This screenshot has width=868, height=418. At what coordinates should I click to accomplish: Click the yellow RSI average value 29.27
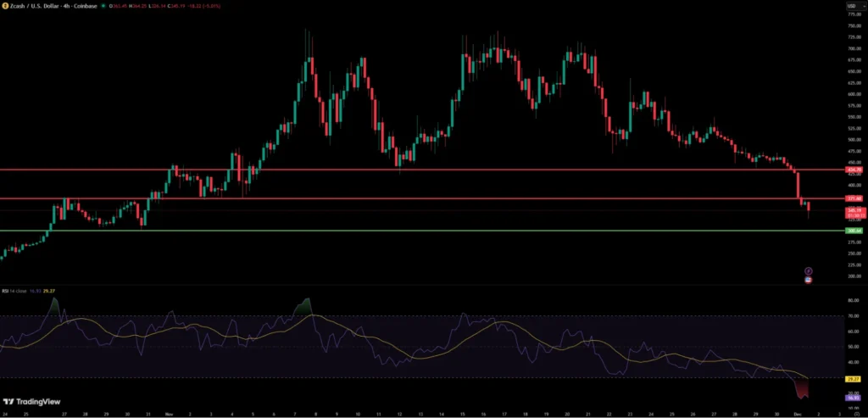pos(853,379)
